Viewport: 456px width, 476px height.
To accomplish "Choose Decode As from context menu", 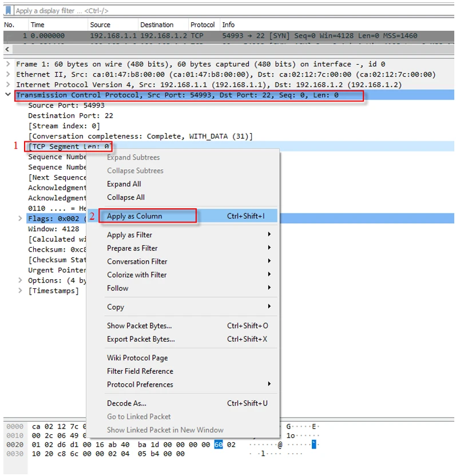I will pyautogui.click(x=126, y=403).
